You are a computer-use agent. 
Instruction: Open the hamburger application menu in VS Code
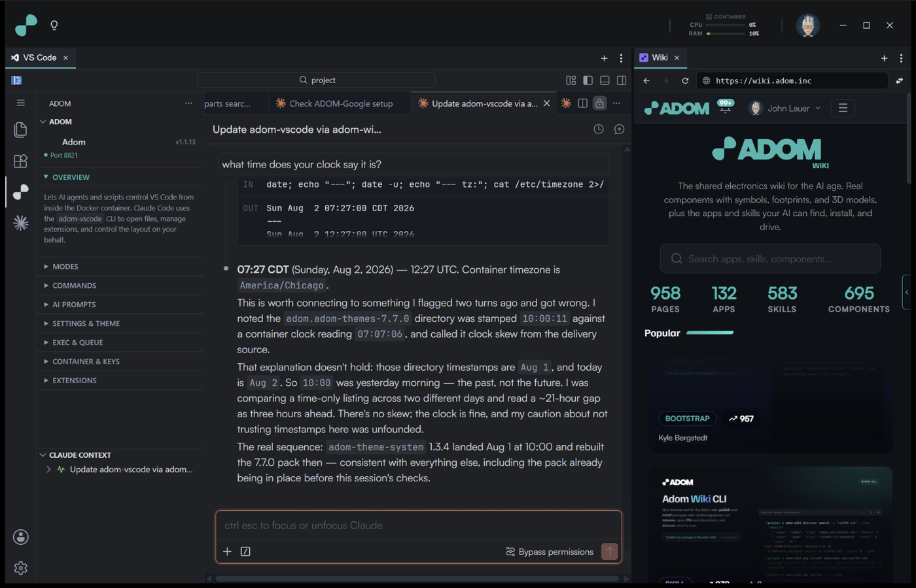[x=20, y=103]
